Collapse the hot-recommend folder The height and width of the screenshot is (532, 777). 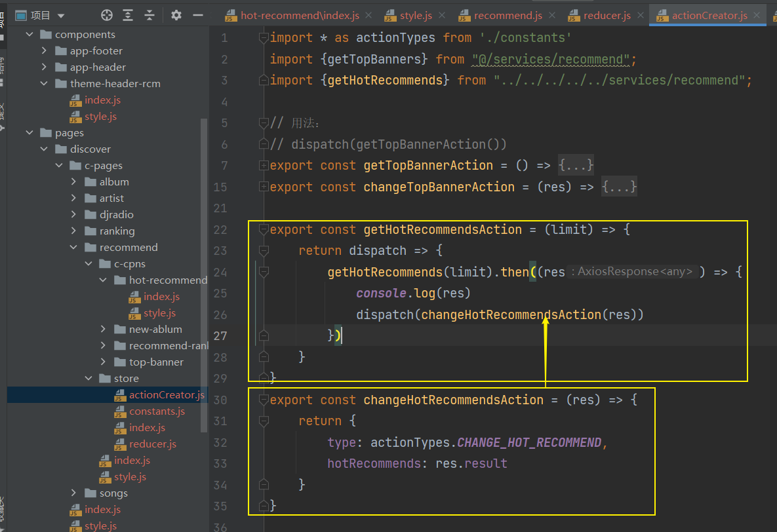(x=103, y=280)
